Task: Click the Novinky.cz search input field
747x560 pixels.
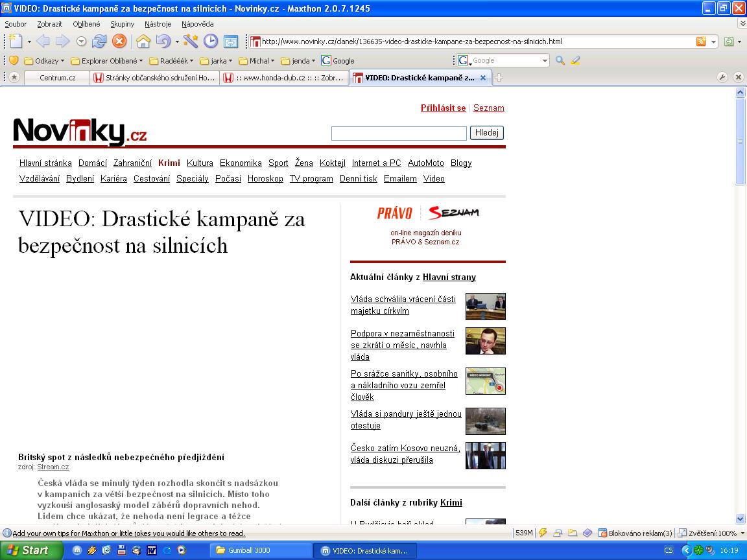Action: coord(399,134)
